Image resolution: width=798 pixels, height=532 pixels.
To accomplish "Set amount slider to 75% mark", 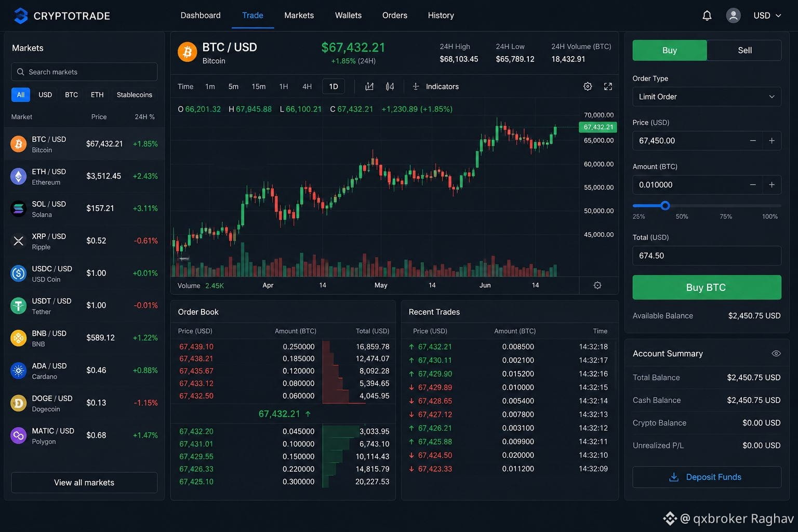I will pyautogui.click(x=726, y=216).
